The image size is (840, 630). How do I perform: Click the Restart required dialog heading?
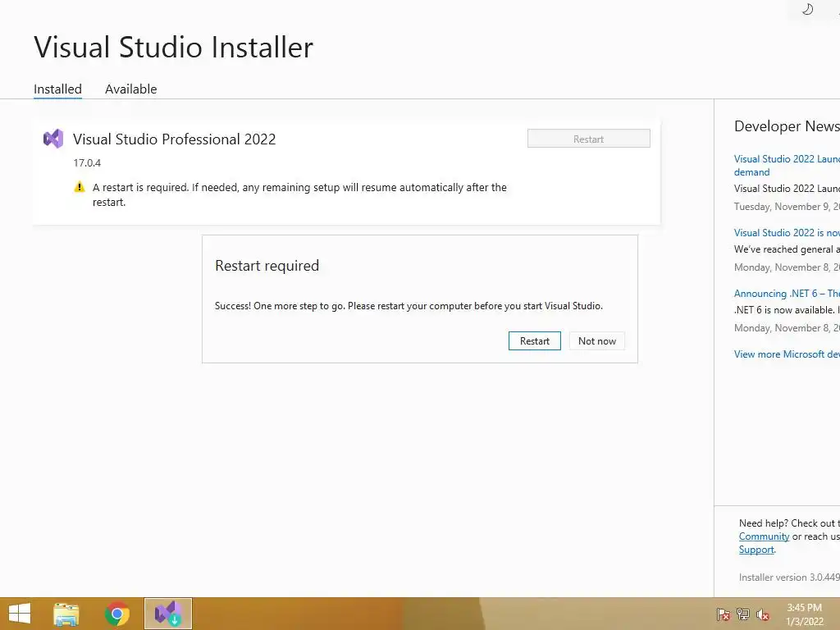(x=267, y=266)
